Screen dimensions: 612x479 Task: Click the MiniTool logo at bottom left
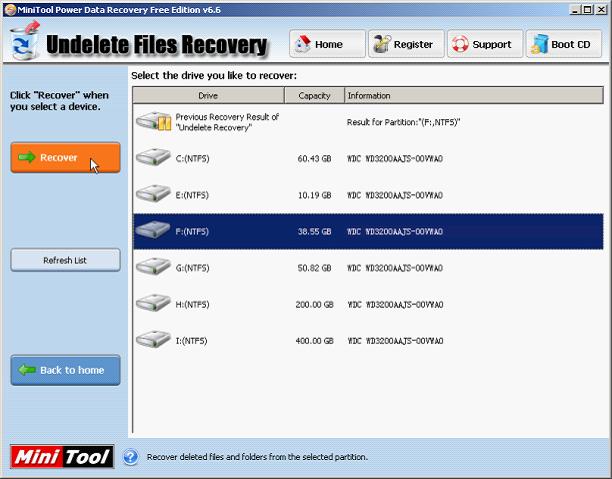62,457
